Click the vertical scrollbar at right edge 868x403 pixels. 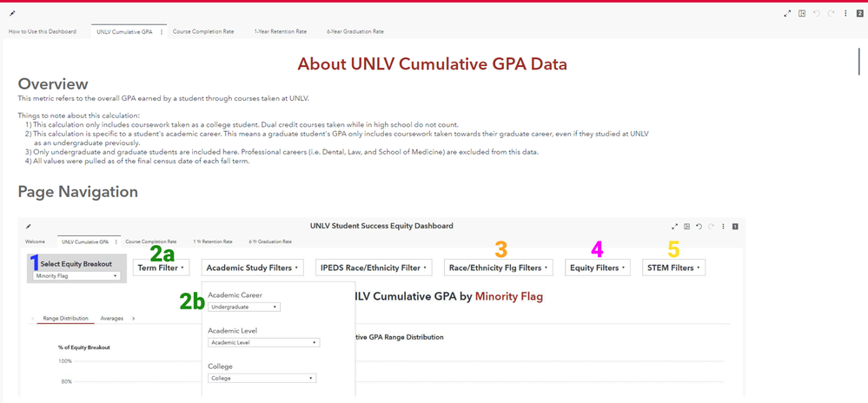pos(859,61)
